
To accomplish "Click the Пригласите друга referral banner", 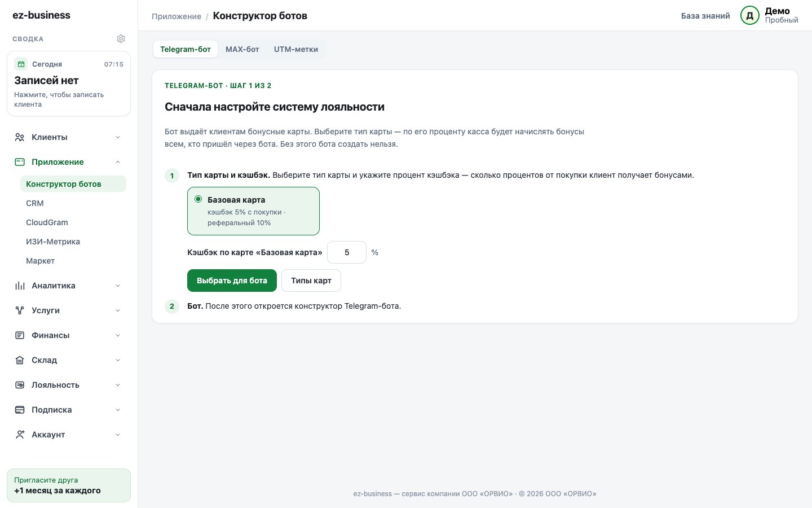I will click(69, 485).
